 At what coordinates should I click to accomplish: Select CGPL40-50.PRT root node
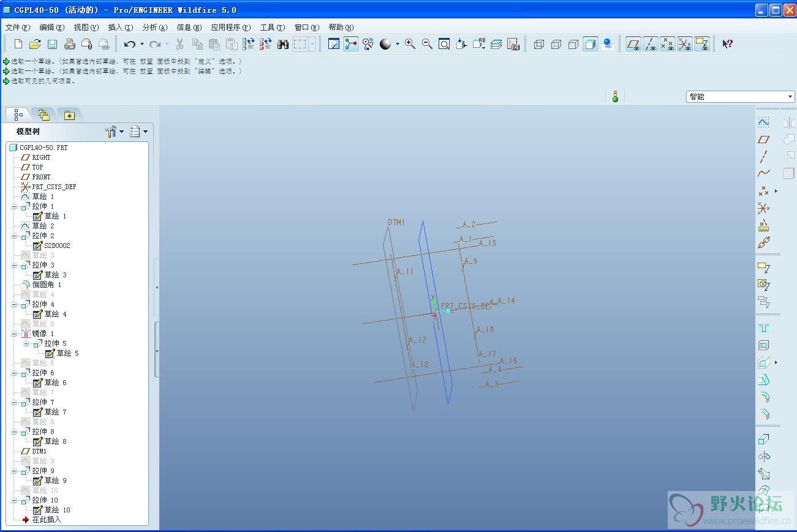click(39, 148)
